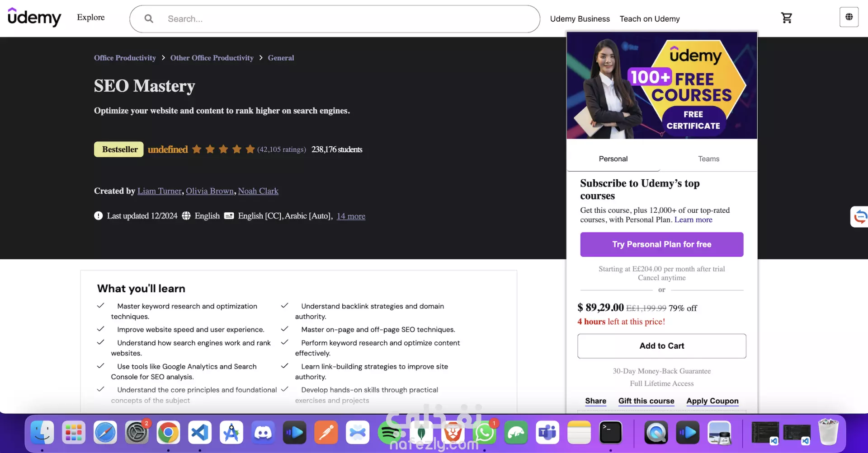Open Office Productivity breadcrumb
This screenshot has height=453, width=868.
pyautogui.click(x=125, y=58)
